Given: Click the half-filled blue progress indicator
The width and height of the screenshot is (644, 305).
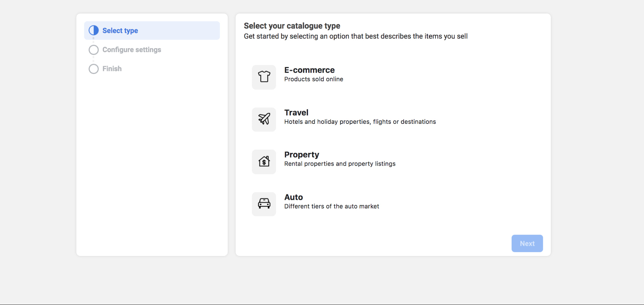Looking at the screenshot, I should [x=93, y=30].
